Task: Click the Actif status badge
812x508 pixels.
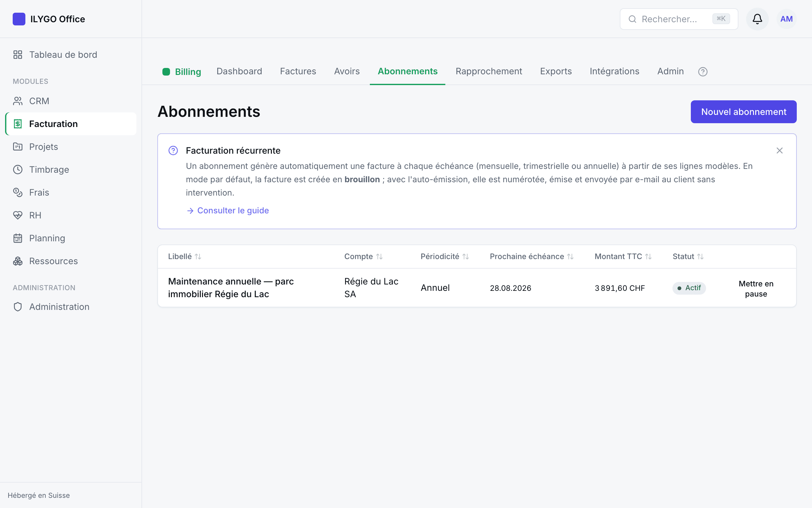Action: tap(689, 288)
